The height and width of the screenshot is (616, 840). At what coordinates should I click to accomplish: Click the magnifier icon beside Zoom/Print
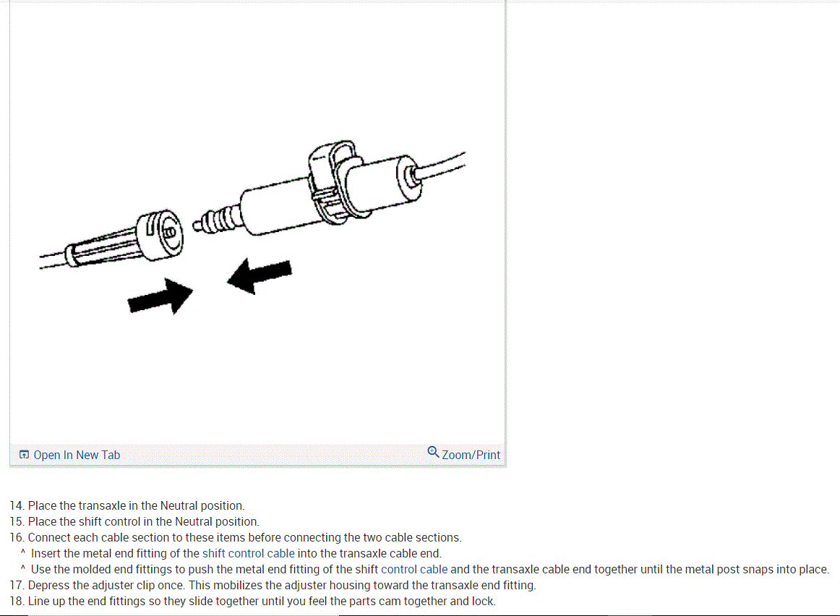click(x=433, y=452)
